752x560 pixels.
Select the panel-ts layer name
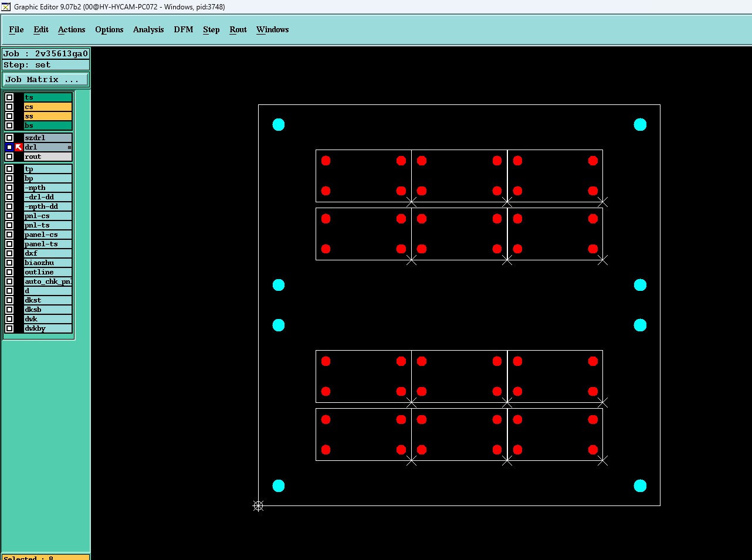point(48,244)
